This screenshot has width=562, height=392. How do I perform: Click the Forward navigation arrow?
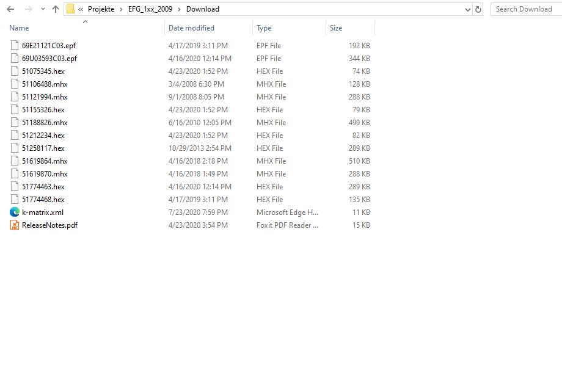(x=28, y=9)
